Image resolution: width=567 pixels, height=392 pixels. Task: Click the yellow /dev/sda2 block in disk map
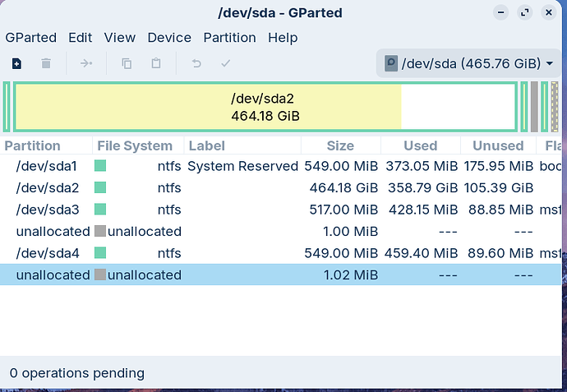(263, 107)
